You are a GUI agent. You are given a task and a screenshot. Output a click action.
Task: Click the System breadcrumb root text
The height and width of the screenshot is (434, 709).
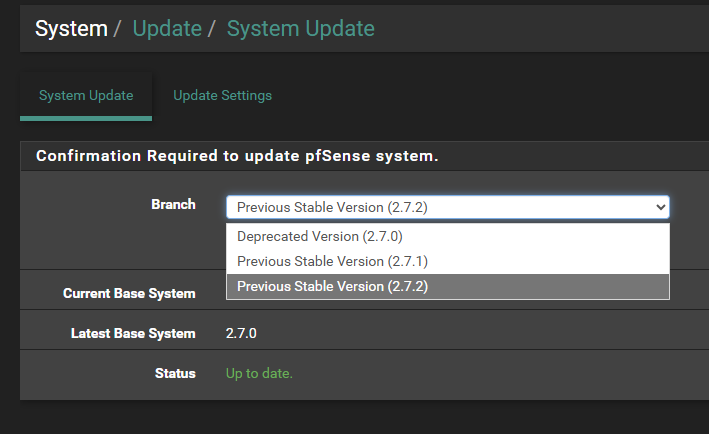[71, 28]
